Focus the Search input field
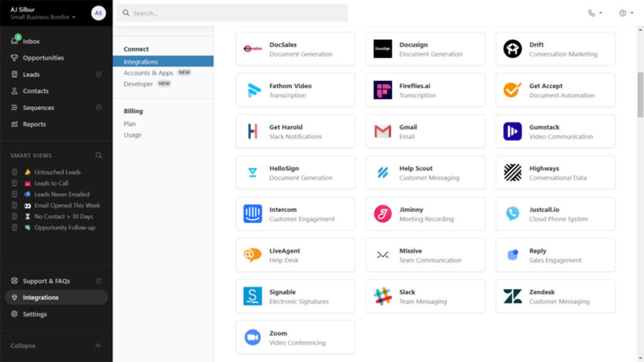 [x=232, y=13]
